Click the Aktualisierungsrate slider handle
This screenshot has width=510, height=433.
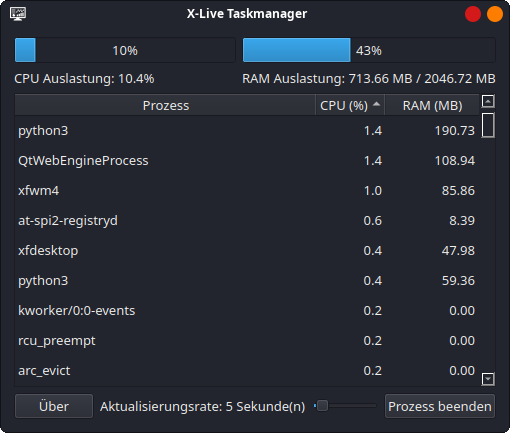322,406
